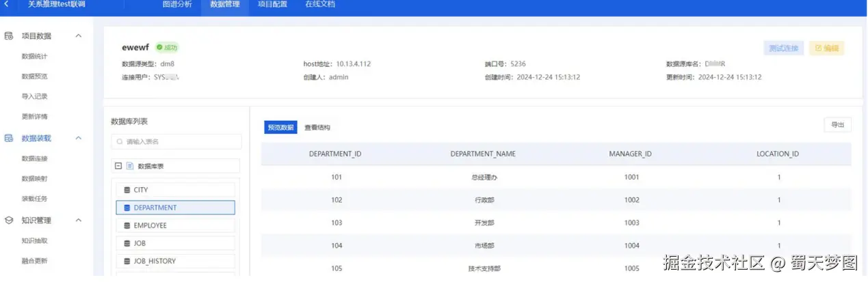The width and height of the screenshot is (868, 282).
Task: Switch to the 查看结构 tab
Action: [317, 128]
